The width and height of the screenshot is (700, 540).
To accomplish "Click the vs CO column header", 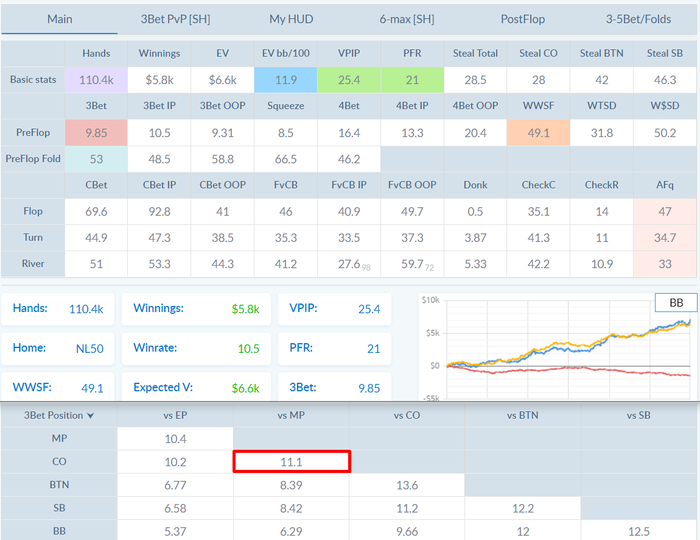I will [407, 415].
